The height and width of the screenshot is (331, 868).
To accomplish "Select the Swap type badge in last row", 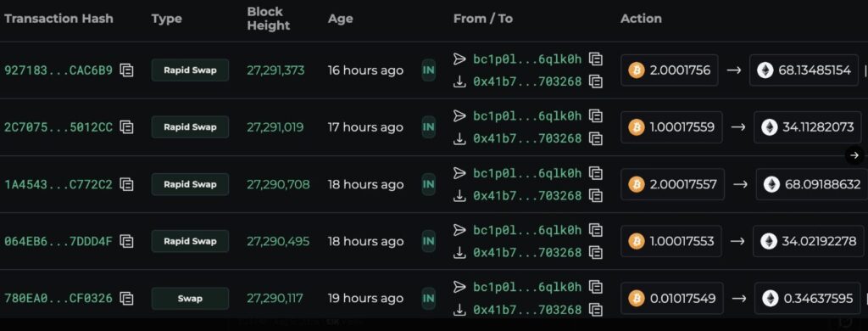I will click(190, 299).
